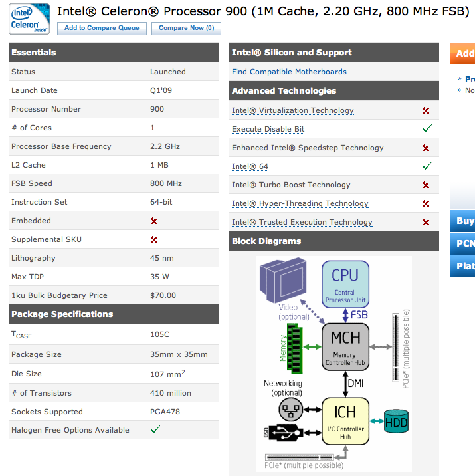Click the 'Processor Number' row label

click(46, 109)
